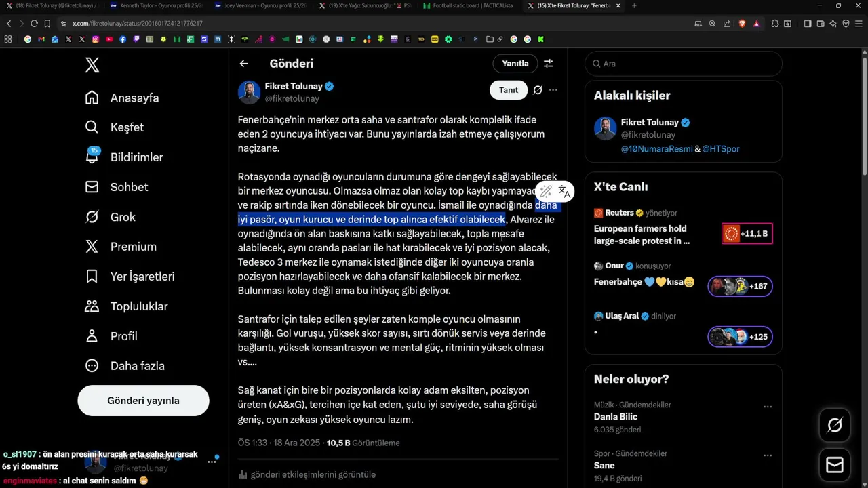Open Fikret Tolunay in Alakalı kişiler
The width and height of the screenshot is (868, 488).
[x=650, y=123]
